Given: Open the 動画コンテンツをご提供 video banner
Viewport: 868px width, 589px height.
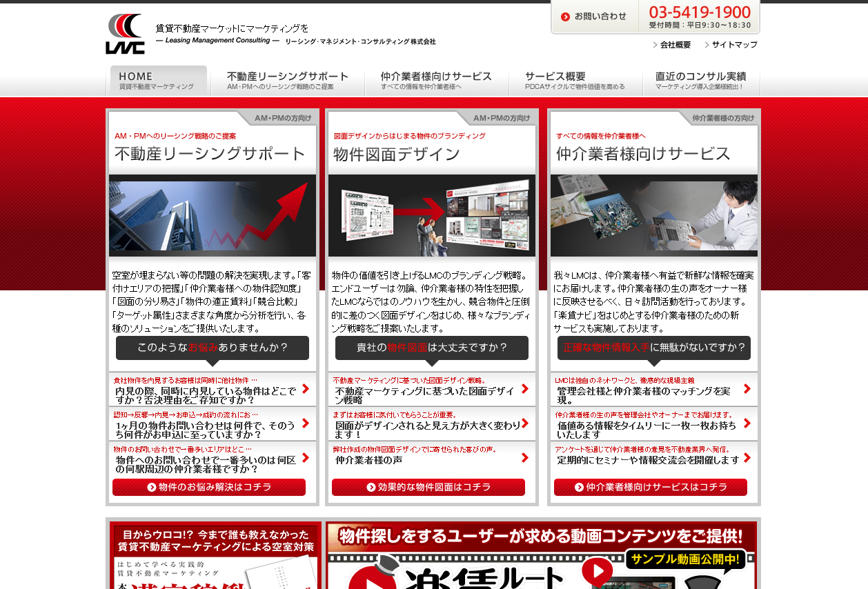Looking at the screenshot, I should [542, 556].
